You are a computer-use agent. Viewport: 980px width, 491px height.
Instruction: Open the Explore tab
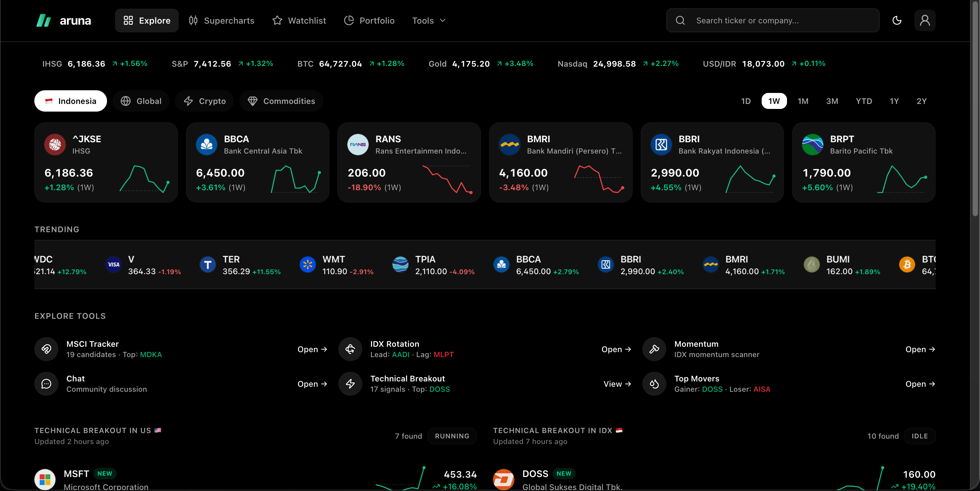pos(147,21)
